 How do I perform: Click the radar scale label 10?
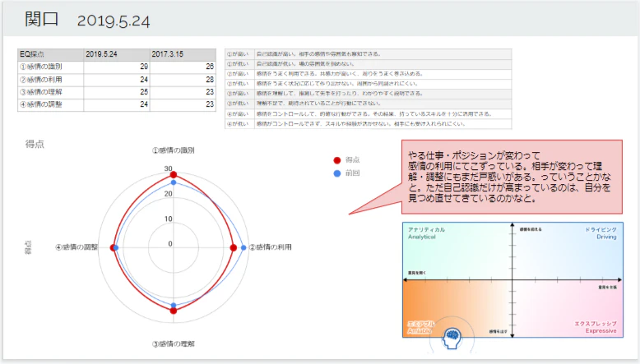coord(168,219)
